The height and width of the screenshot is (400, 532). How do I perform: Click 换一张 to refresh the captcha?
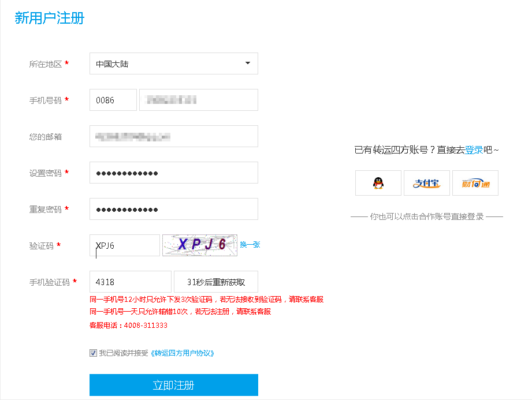250,245
